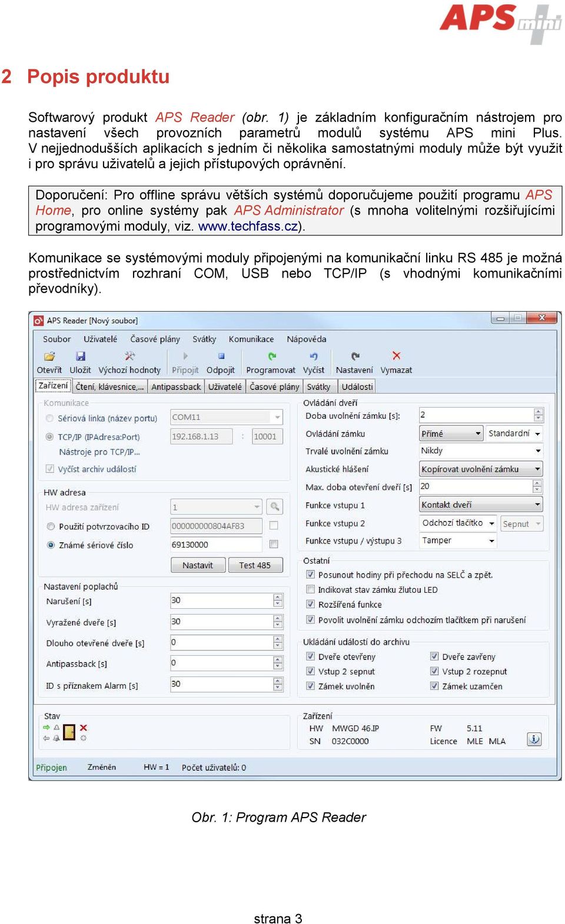The height and width of the screenshot is (924, 565).
Task: Switch to the Události tab
Action: pyautogui.click(x=357, y=386)
